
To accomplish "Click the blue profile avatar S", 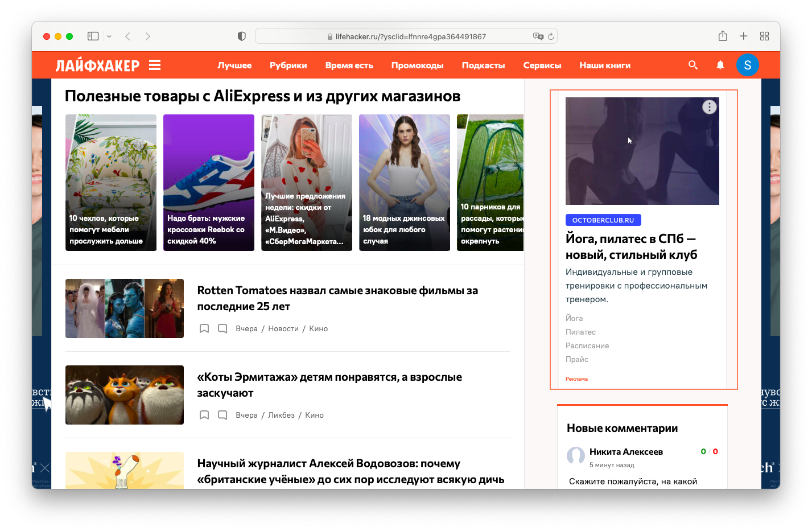I will (x=747, y=65).
